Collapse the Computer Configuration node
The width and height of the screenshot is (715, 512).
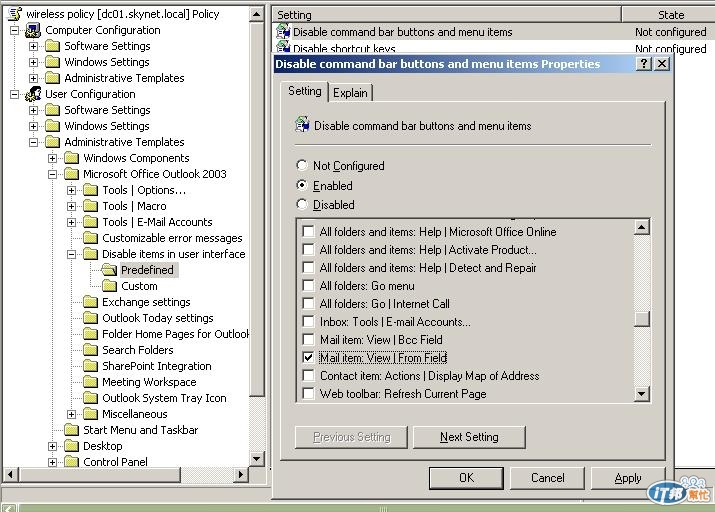(x=15, y=31)
